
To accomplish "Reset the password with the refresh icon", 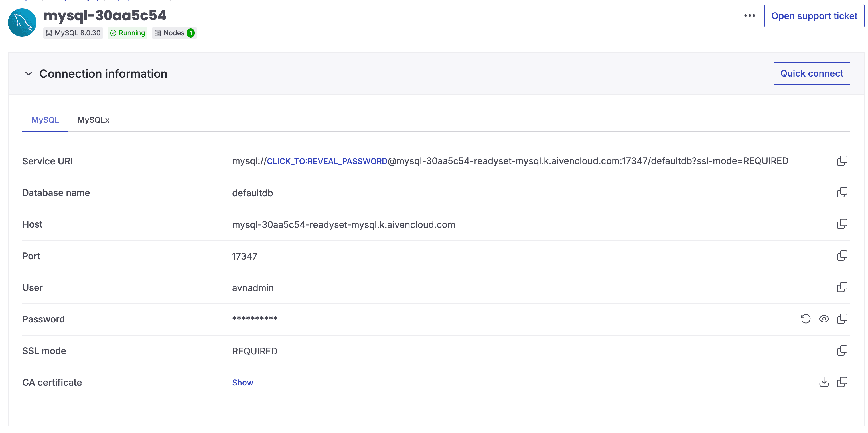I will coord(805,319).
